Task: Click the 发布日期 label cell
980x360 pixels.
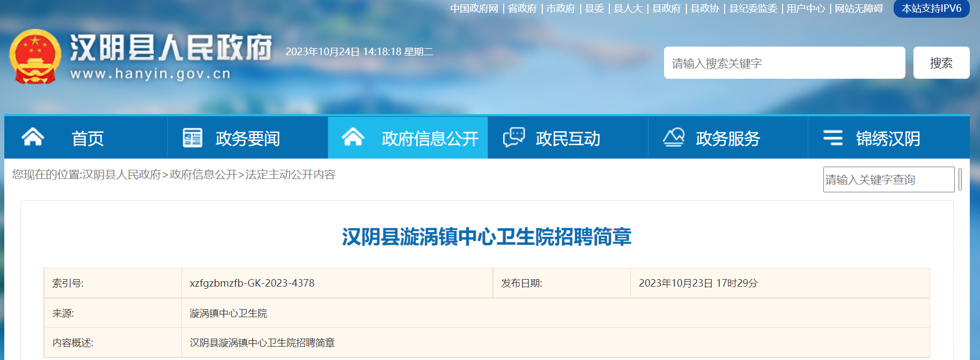Action: [562, 283]
